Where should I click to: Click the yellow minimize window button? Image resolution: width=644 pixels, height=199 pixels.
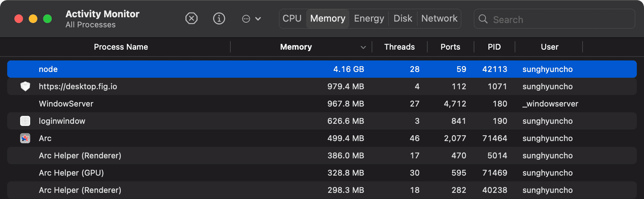[33, 19]
